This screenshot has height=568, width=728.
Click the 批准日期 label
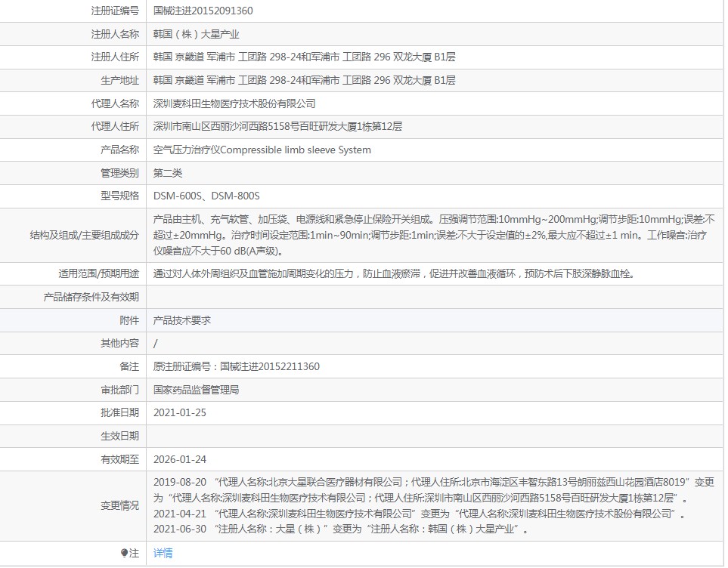click(119, 412)
